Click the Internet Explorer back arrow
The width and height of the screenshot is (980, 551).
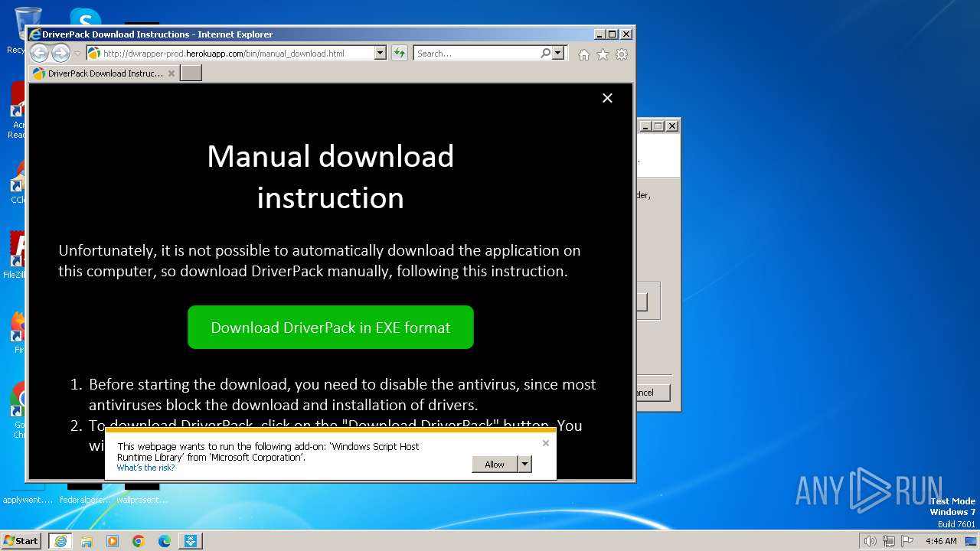point(39,53)
